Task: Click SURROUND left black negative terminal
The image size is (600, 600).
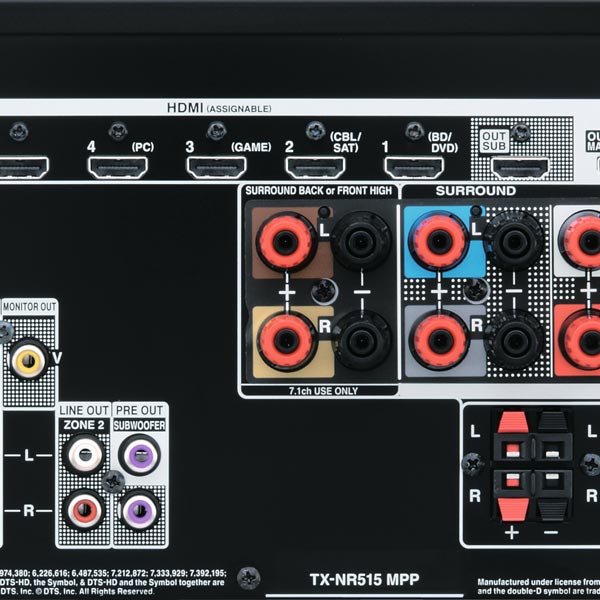Action: click(514, 241)
